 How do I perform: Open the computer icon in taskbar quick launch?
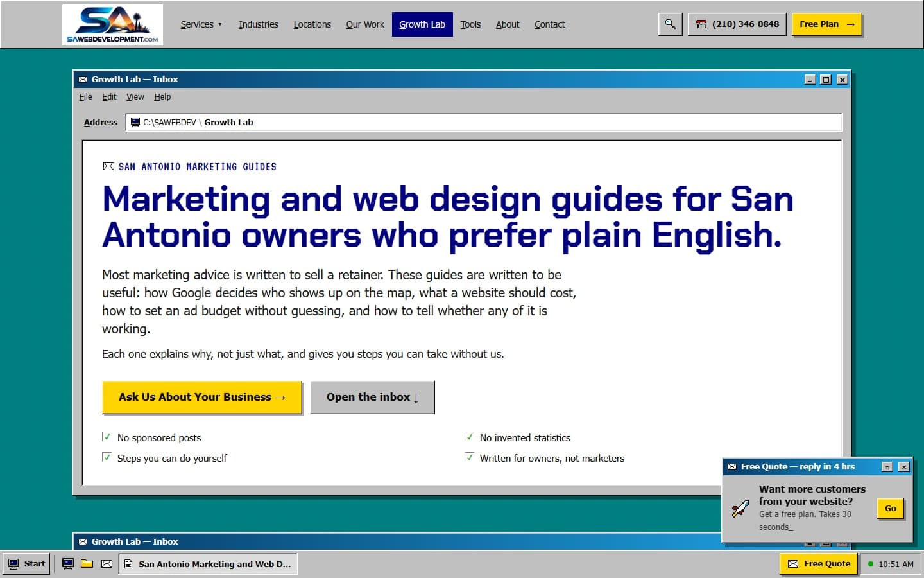pos(68,564)
